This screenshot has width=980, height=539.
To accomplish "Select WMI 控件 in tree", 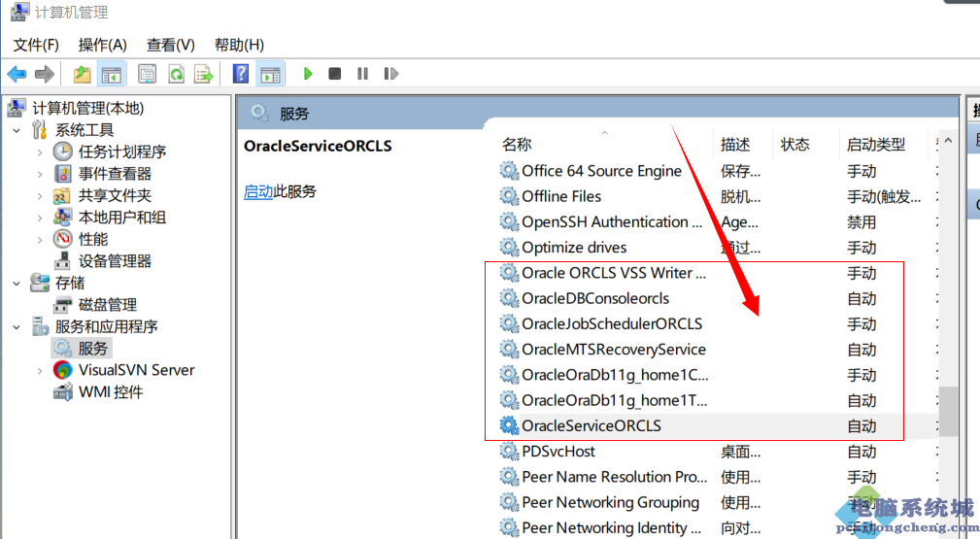I will pyautogui.click(x=111, y=392).
